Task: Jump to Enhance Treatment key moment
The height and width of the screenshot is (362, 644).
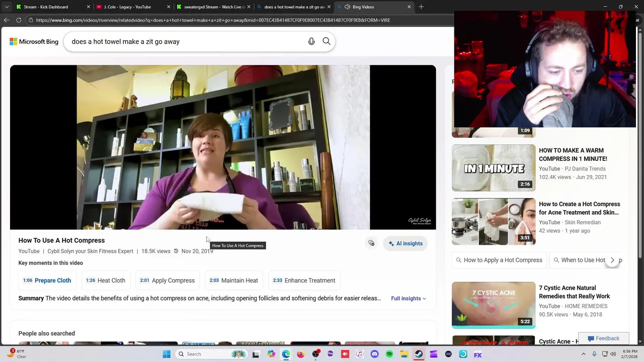Action: pos(304,281)
